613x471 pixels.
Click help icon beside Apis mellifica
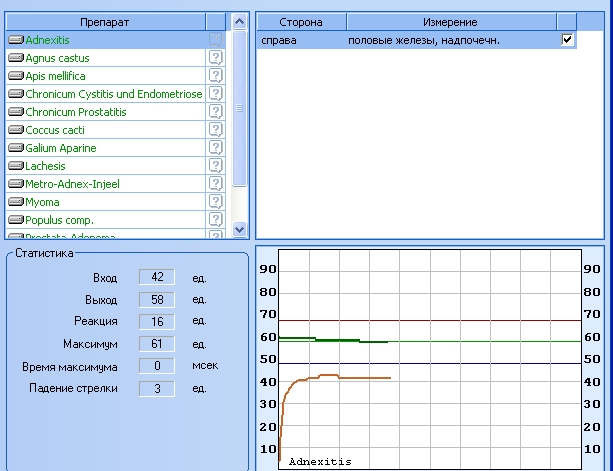coord(214,76)
